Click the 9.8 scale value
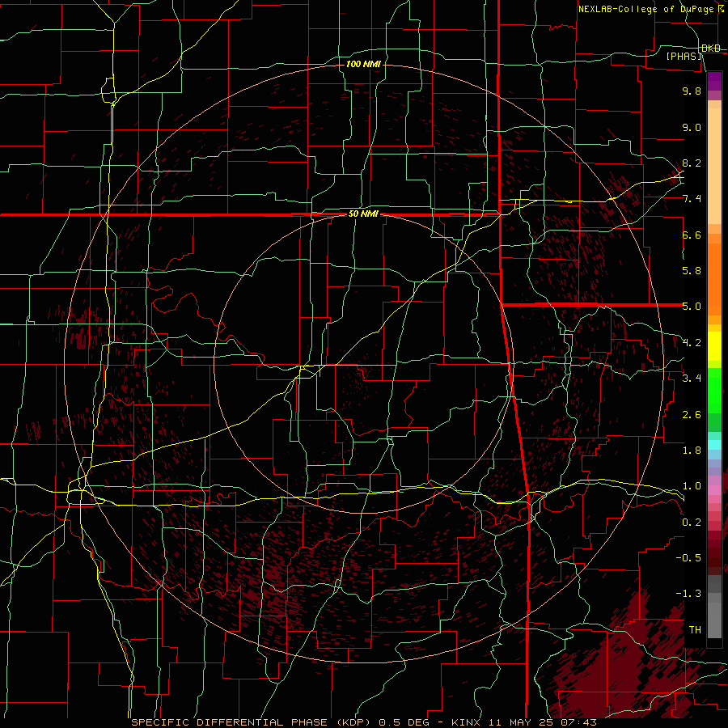The image size is (728, 728). (x=692, y=91)
